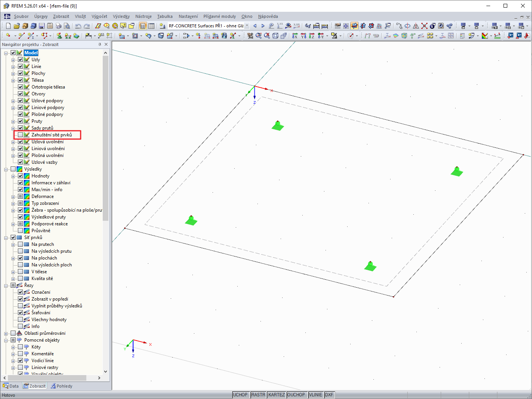Click the new node tool

tap(8, 36)
